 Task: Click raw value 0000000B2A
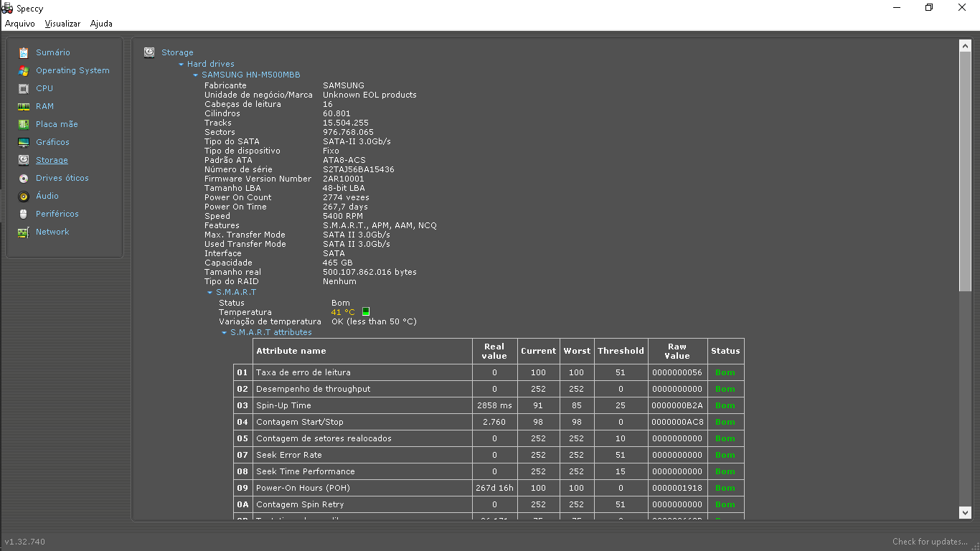click(677, 405)
